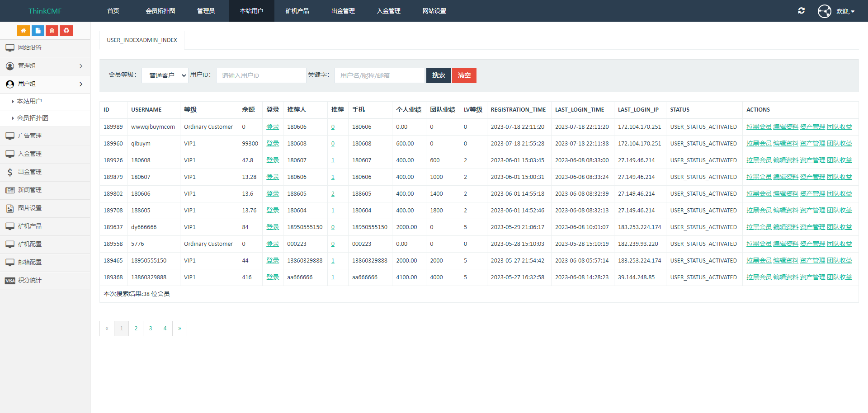
Task: Open the 欢迎 user dropdown menu
Action: click(845, 11)
